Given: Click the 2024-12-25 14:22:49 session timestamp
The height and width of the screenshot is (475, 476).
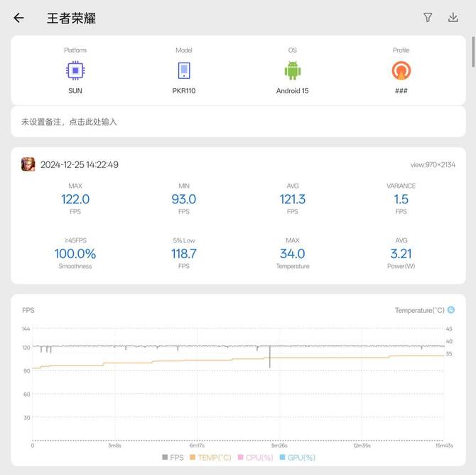Looking at the screenshot, I should (x=80, y=165).
